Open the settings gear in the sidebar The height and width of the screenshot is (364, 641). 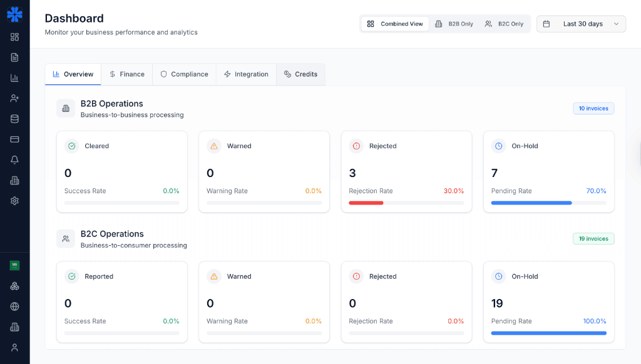(14, 201)
